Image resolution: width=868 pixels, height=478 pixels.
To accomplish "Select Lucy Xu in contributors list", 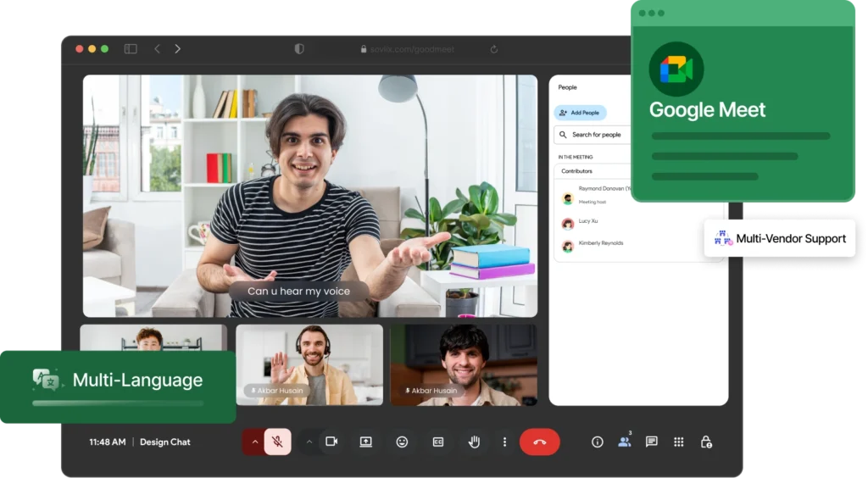I will point(588,221).
